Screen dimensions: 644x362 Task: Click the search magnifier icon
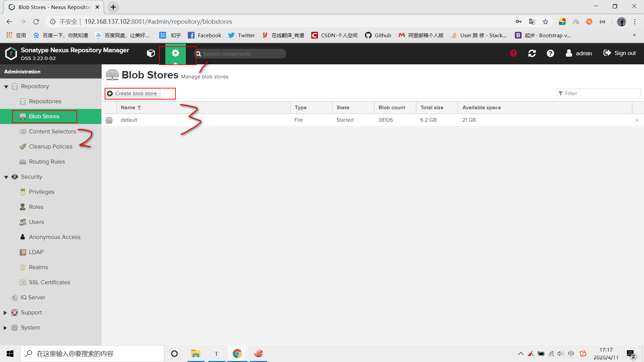pos(199,54)
